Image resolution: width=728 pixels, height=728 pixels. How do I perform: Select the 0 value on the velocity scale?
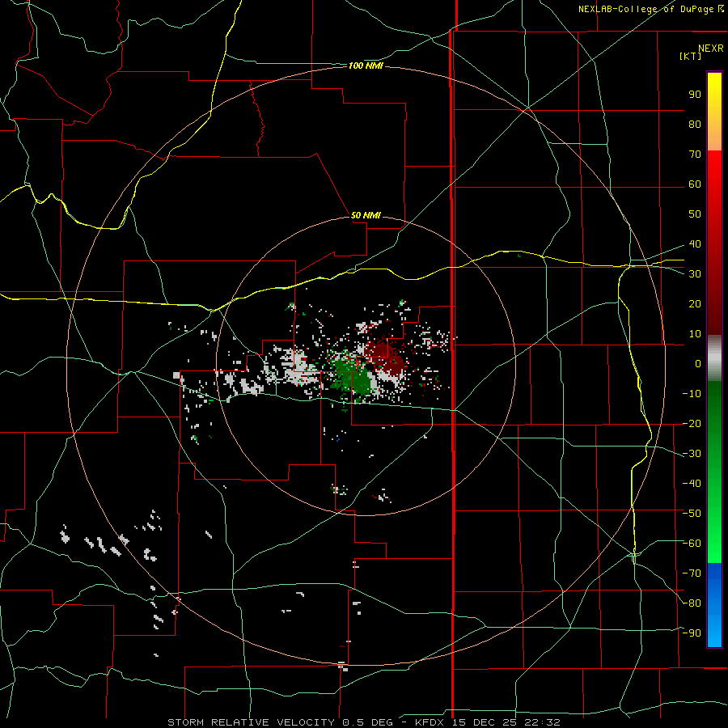pyautogui.click(x=698, y=364)
